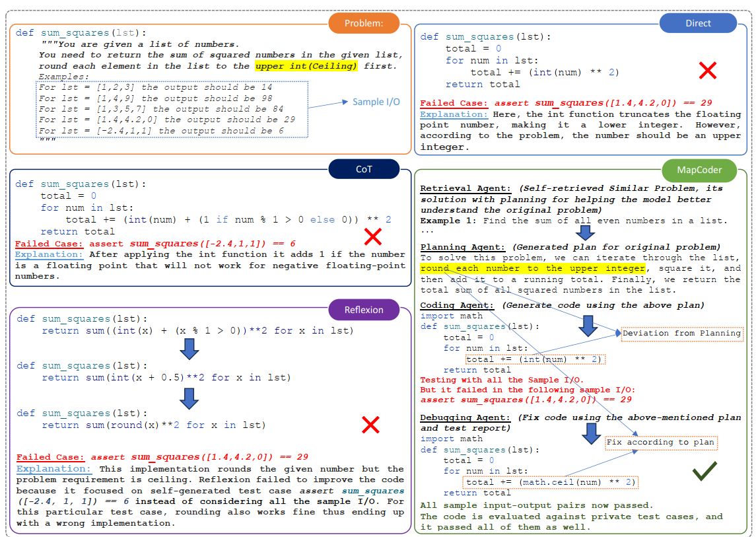Image resolution: width=756 pixels, height=537 pixels.
Task: Click the red X mark in Reflexion panel
Action: tap(370, 425)
